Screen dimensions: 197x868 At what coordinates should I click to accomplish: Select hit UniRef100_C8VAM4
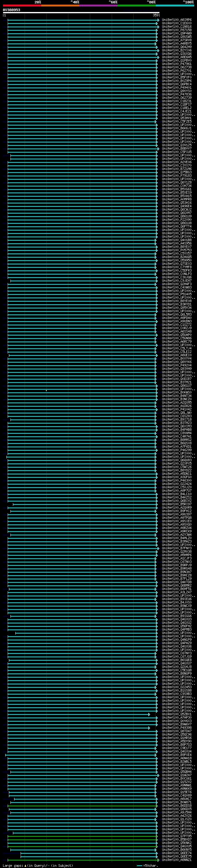(176, 433)
